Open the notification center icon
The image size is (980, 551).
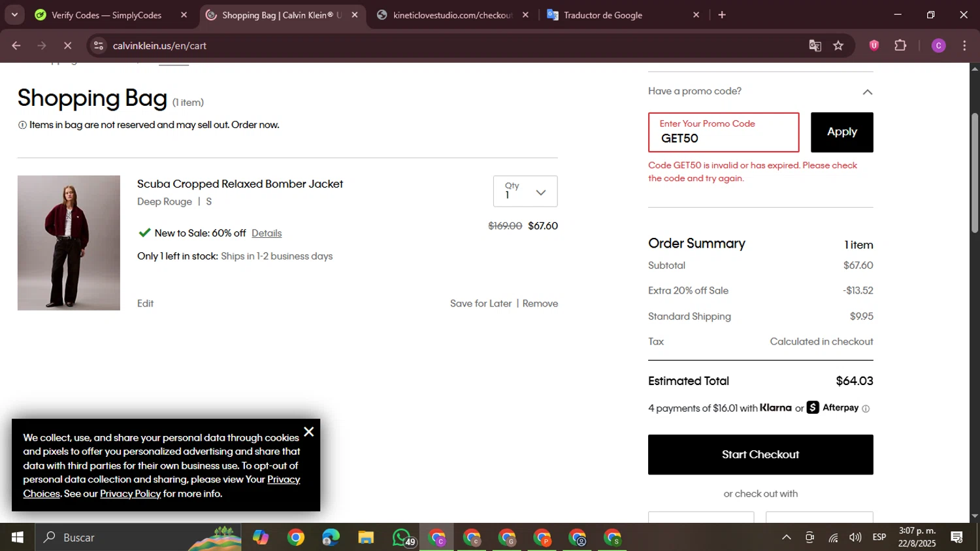pos(957,537)
